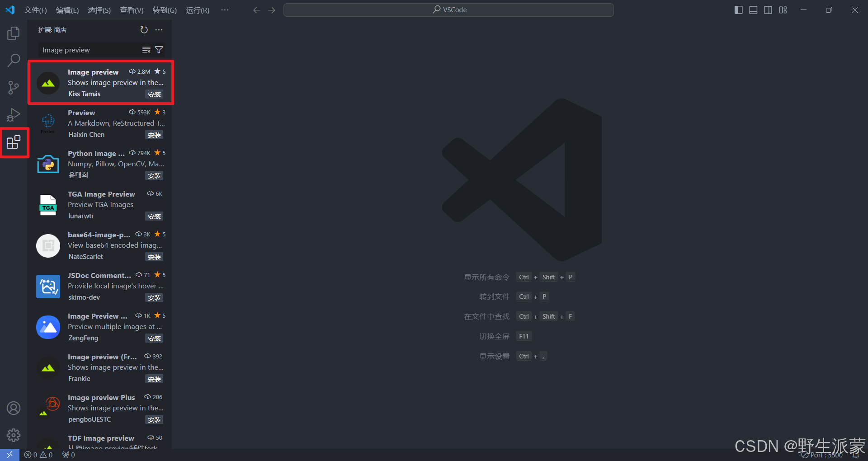Viewport: 868px width, 461px height.
Task: Go back using navigation arrow
Action: click(x=257, y=10)
